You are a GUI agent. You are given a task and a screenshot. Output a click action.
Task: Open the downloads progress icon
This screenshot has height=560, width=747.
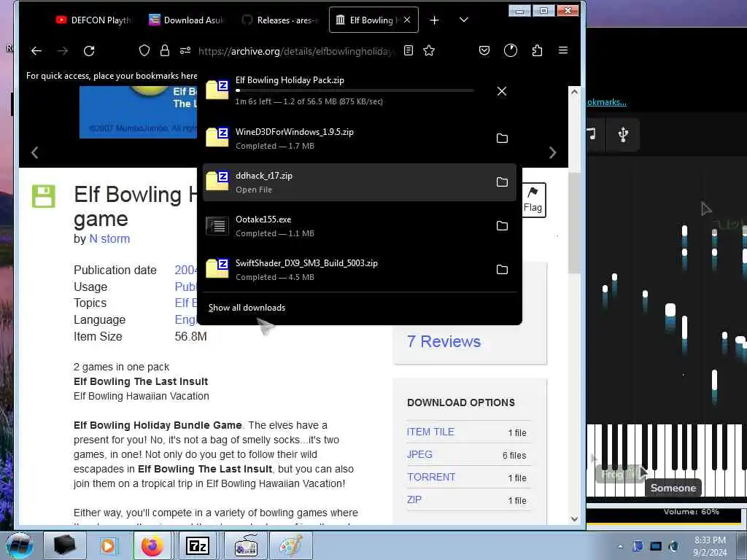511,50
